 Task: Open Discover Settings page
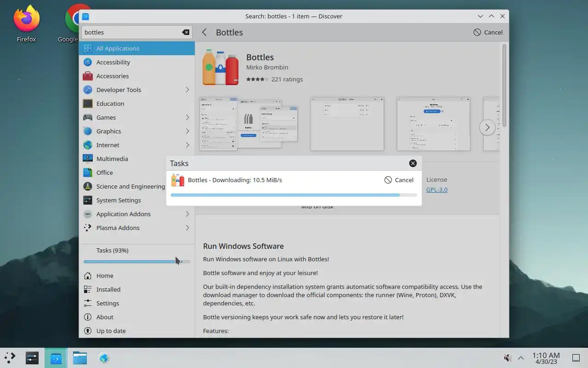[137, 303]
